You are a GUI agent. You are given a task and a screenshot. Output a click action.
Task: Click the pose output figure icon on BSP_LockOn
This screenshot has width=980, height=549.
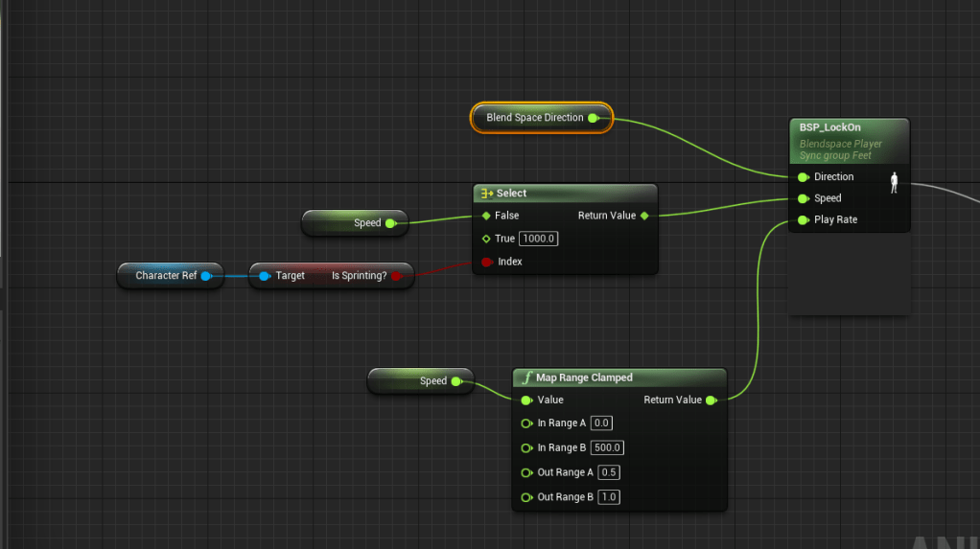tap(894, 182)
